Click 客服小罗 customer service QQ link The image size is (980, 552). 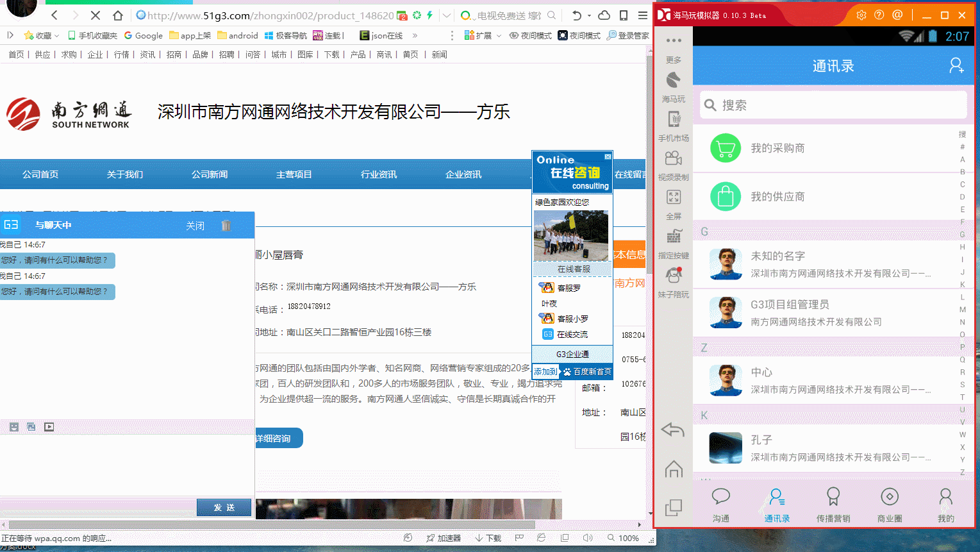click(x=564, y=319)
